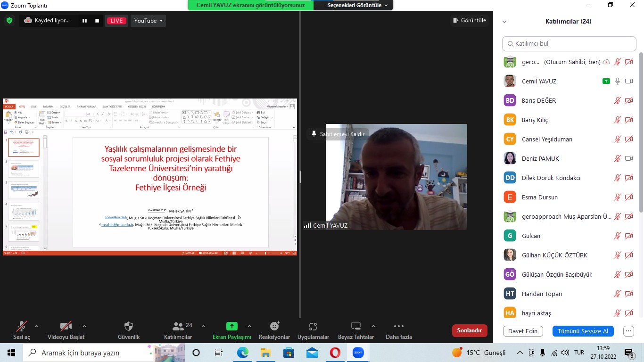Viewport: 644px width, 362px height.
Task: Click green Ekran Paylaşımı share icon
Action: coord(231,326)
